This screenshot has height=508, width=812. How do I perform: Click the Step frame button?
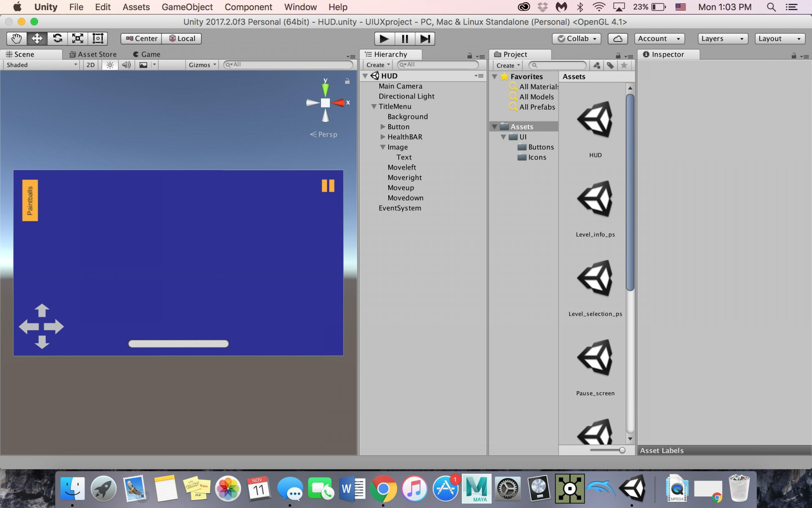tap(425, 39)
